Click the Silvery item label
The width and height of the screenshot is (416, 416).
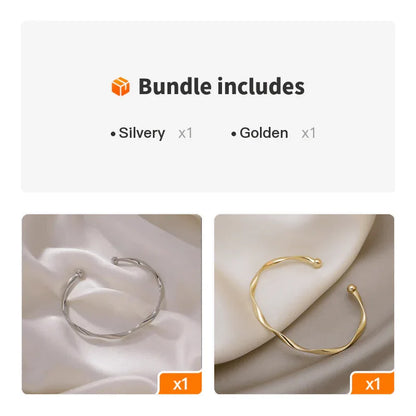[x=142, y=133]
